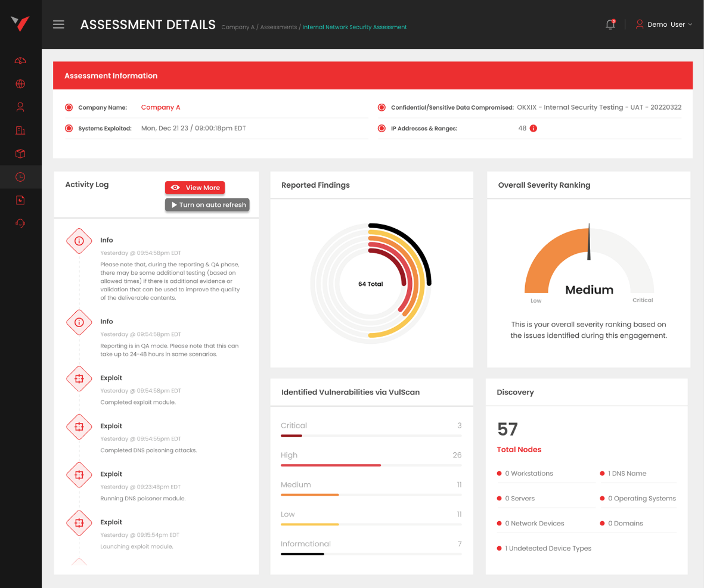Screen dimensions: 704x588
Task: Open the report document sidebar icon
Action: coord(20,200)
